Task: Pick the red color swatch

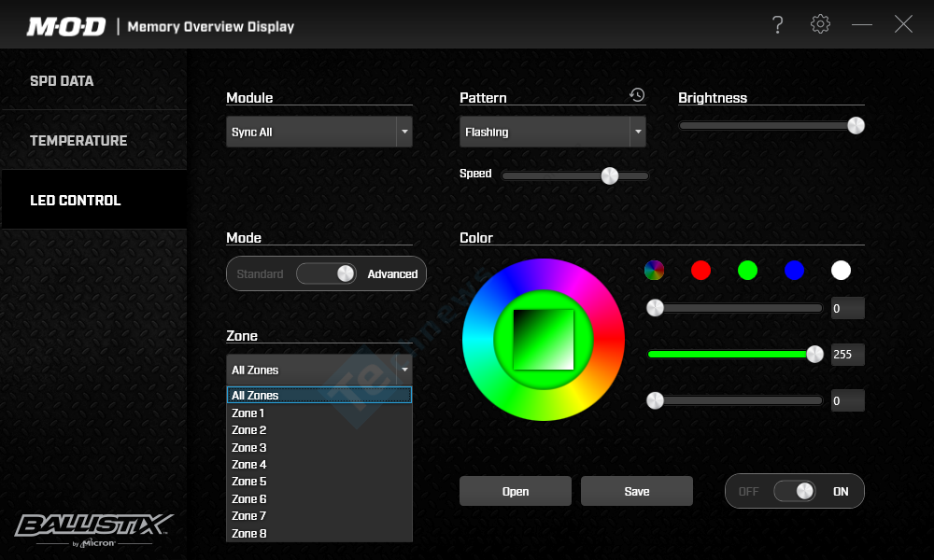Action: (701, 270)
